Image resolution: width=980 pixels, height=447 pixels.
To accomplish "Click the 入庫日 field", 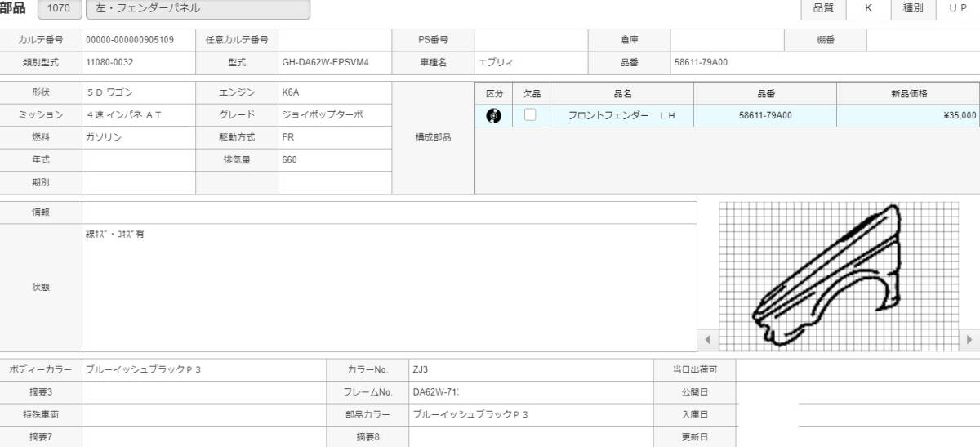I will tap(857, 414).
